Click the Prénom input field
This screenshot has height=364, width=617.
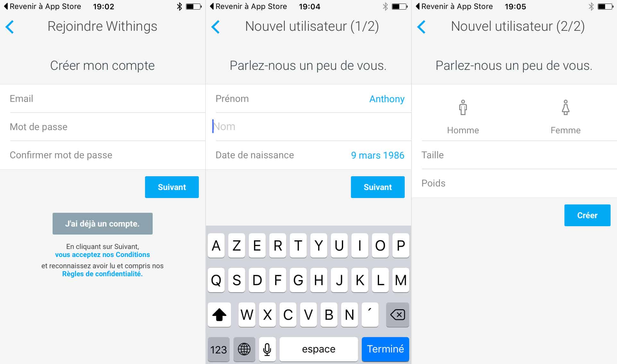(x=308, y=98)
